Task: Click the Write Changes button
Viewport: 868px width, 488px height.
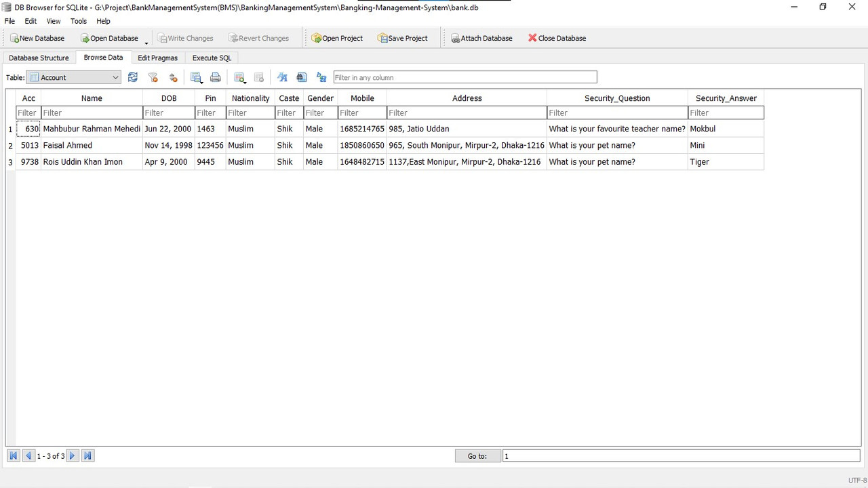Action: point(185,39)
